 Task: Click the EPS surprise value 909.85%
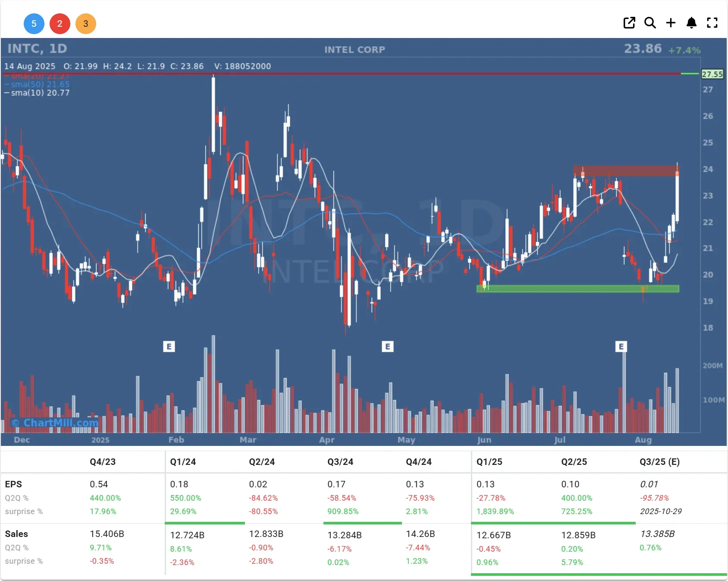click(x=343, y=511)
